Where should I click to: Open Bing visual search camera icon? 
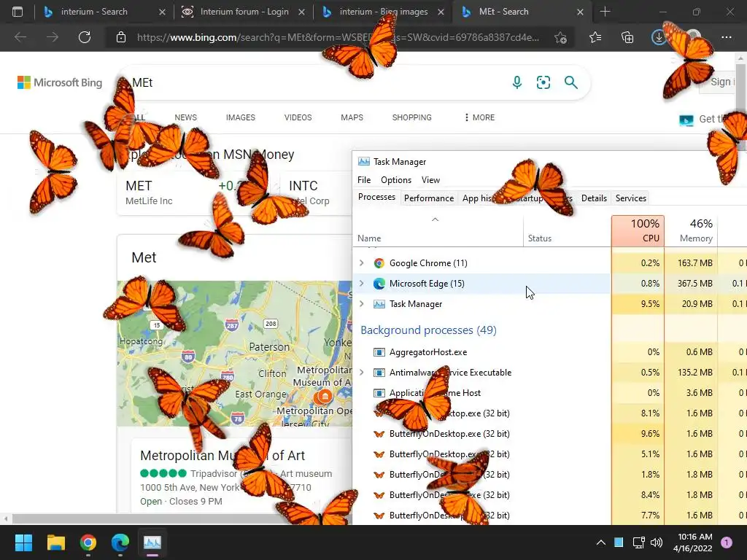point(543,82)
